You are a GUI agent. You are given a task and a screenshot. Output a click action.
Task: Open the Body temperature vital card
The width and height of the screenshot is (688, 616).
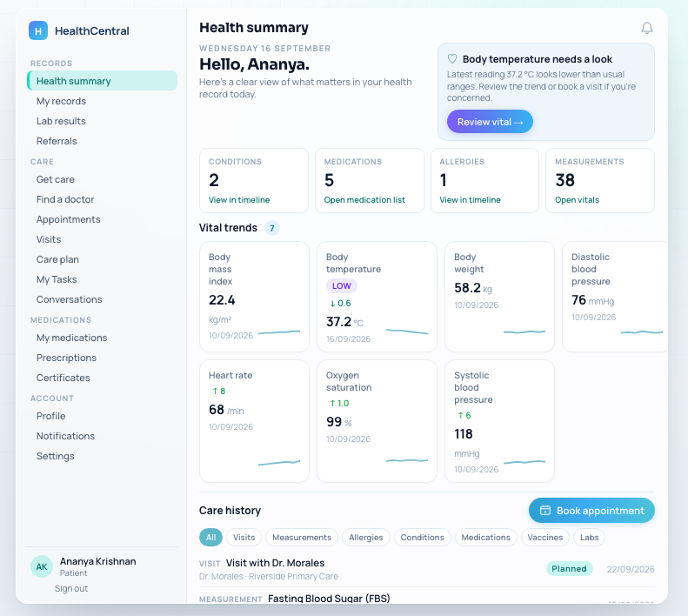pyautogui.click(x=377, y=297)
